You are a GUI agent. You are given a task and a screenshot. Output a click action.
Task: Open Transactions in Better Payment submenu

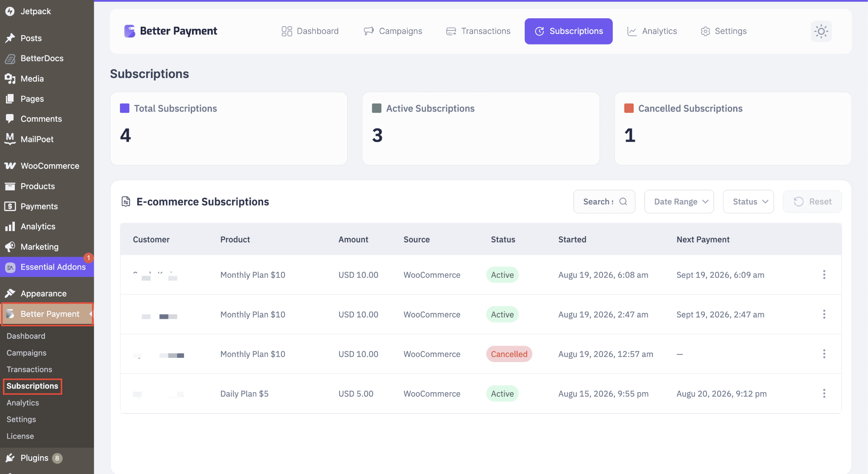[x=29, y=370]
